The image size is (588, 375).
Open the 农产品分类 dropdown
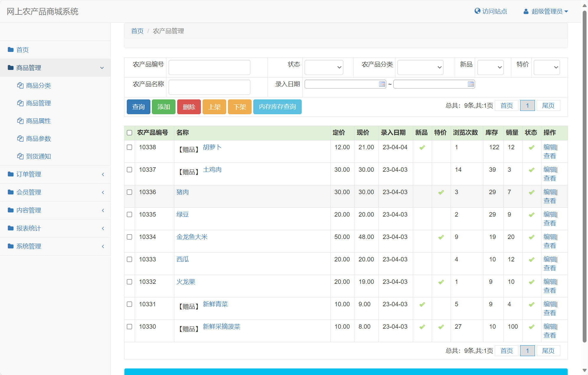420,67
